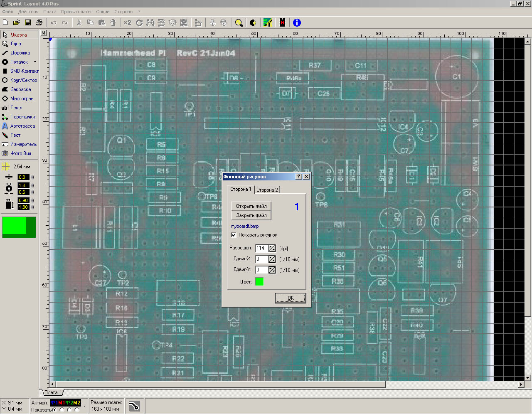Click the Открыть файл button
532x414 pixels.
[x=251, y=206]
